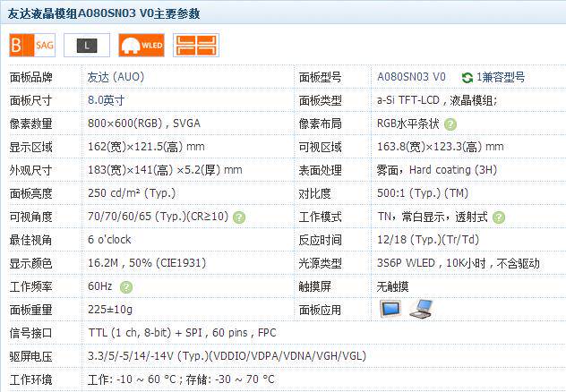Click the 可视区域 label cell
This screenshot has width=566, height=392.
[321, 147]
